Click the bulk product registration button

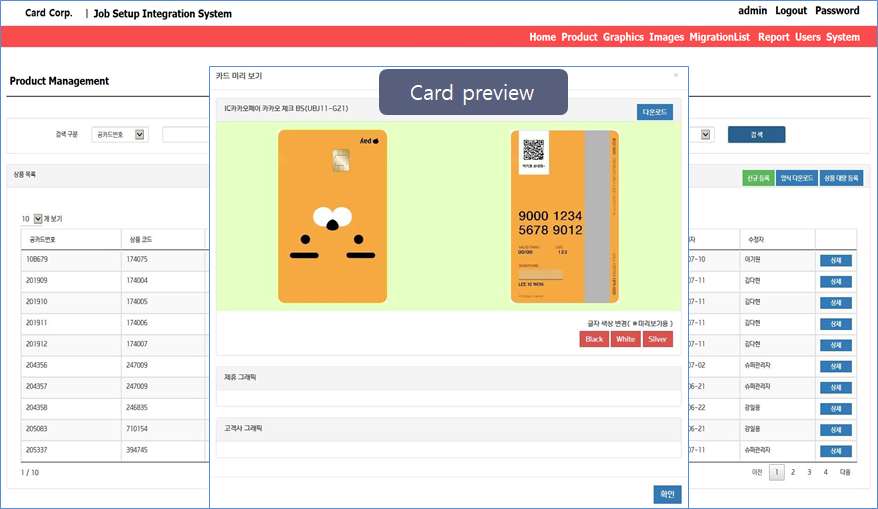click(x=841, y=178)
